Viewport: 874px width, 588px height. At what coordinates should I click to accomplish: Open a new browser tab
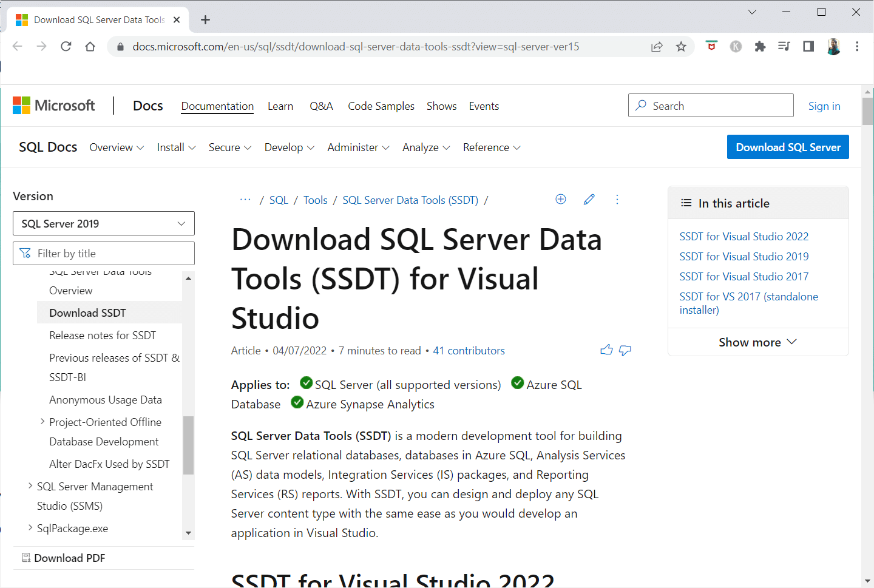206,20
